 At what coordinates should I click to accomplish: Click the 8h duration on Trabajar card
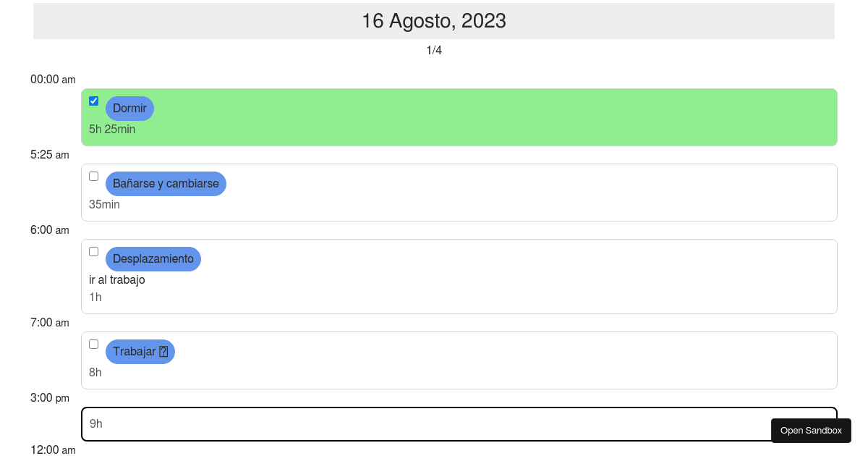[95, 372]
